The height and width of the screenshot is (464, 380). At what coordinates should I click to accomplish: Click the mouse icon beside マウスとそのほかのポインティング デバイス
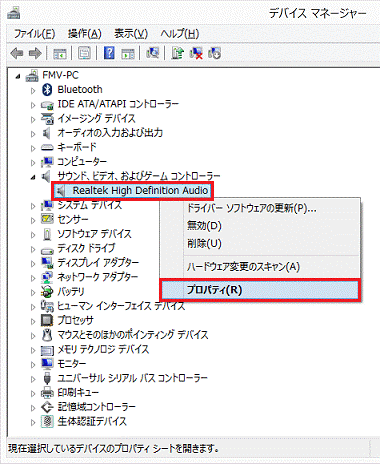point(47,335)
